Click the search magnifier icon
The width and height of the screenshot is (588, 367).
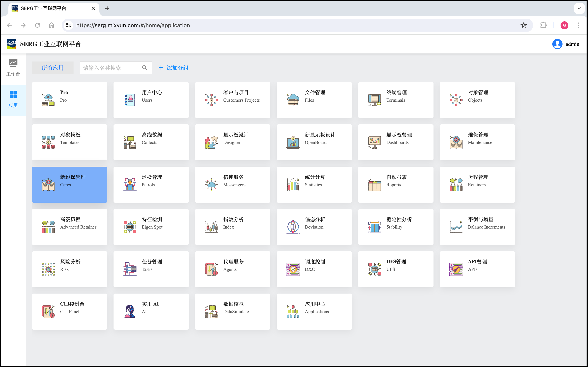click(145, 68)
